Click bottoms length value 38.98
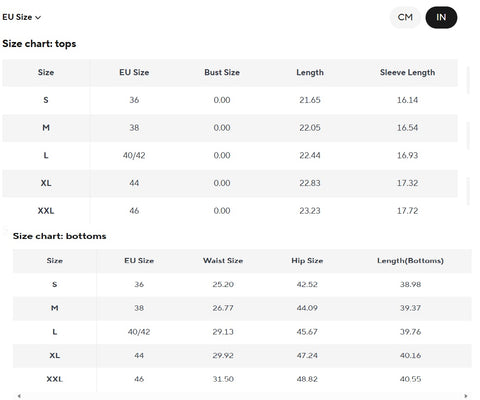The height and width of the screenshot is (400, 480). click(410, 284)
